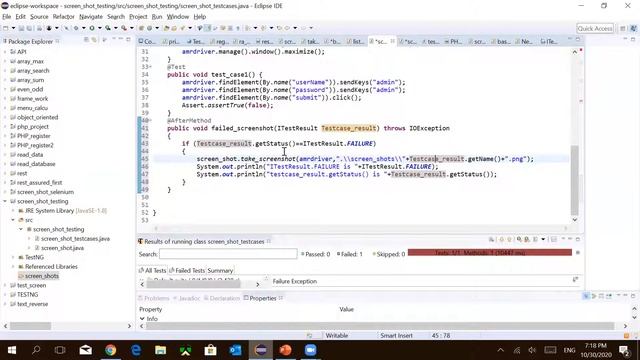This screenshot has width=640, height=360.
Task: Click the New Java Class icon
Action: (x=149, y=28)
